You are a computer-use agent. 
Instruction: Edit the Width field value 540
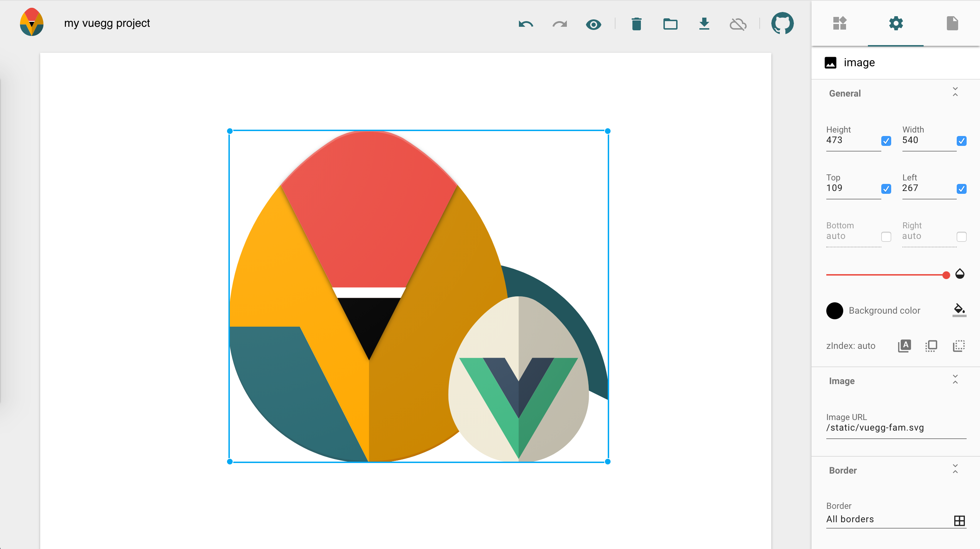pyautogui.click(x=929, y=140)
